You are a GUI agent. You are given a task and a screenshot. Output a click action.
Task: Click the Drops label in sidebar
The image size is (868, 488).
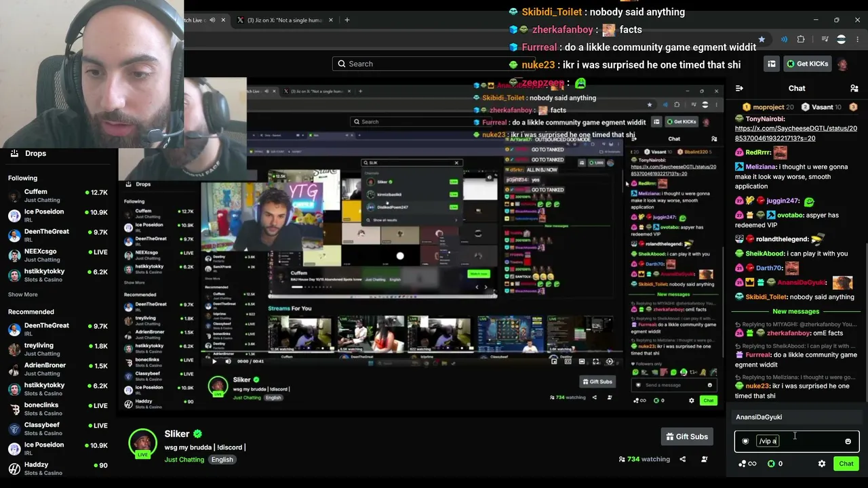point(36,153)
